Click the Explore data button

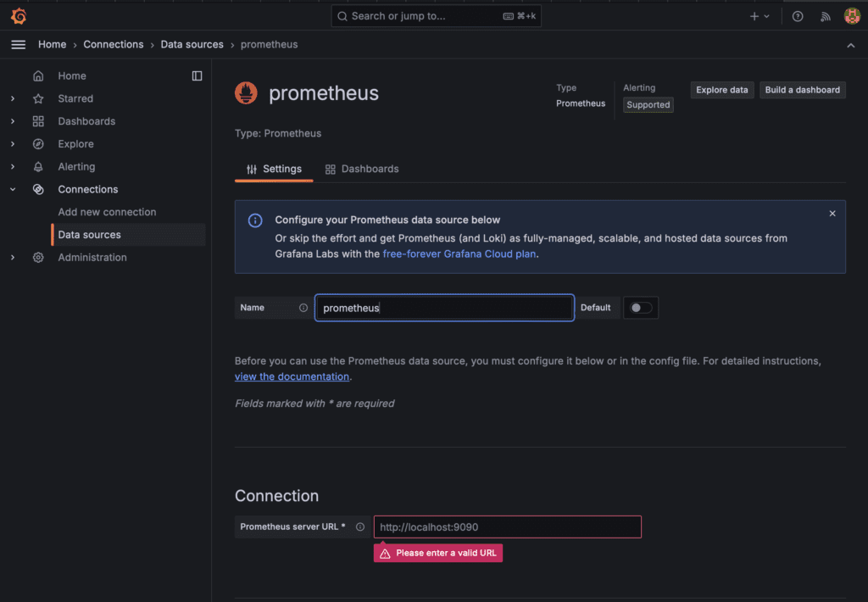pos(722,90)
